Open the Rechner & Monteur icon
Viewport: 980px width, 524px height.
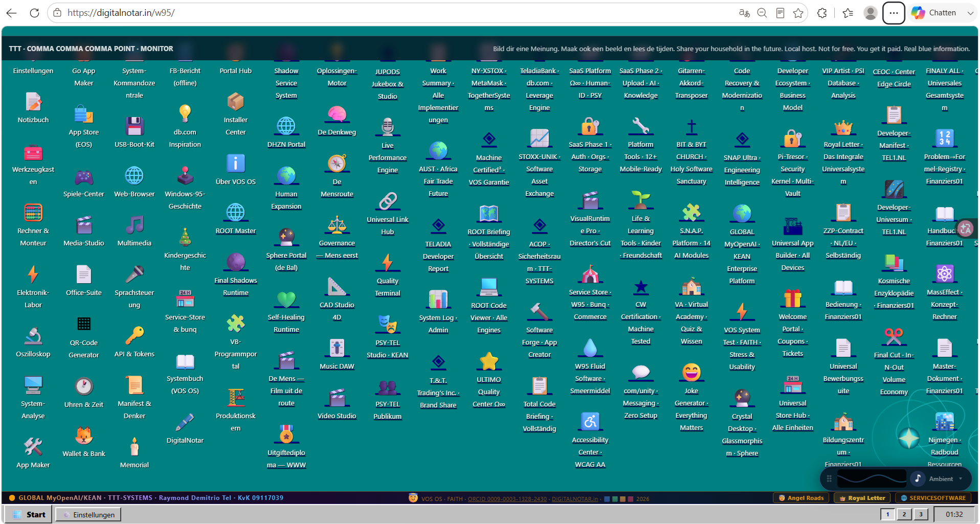pos(33,213)
